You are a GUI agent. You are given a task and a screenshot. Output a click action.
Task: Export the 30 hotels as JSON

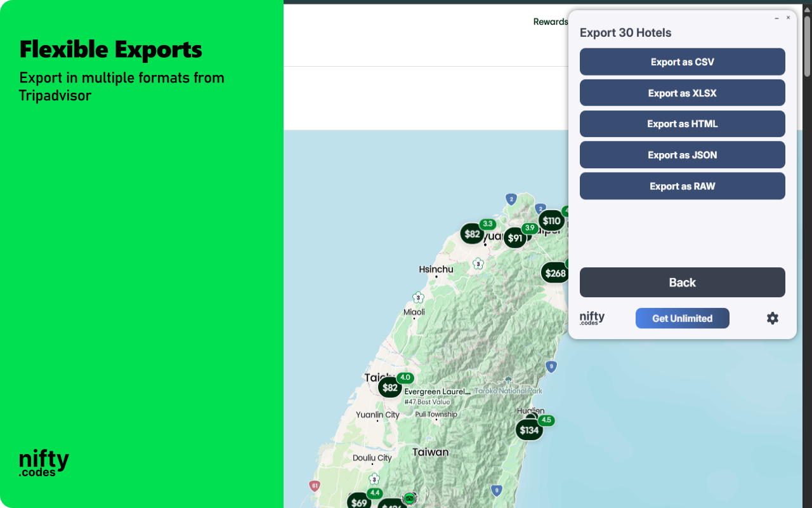(682, 154)
